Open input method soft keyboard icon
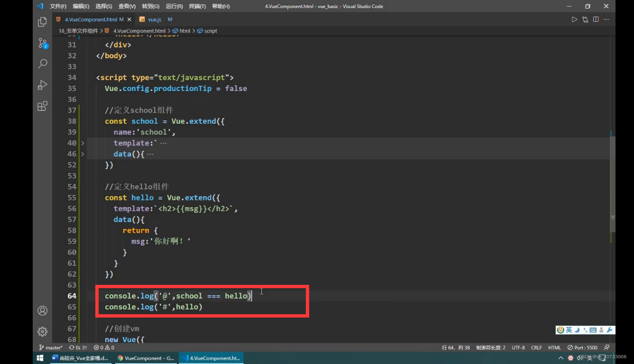 (x=593, y=330)
